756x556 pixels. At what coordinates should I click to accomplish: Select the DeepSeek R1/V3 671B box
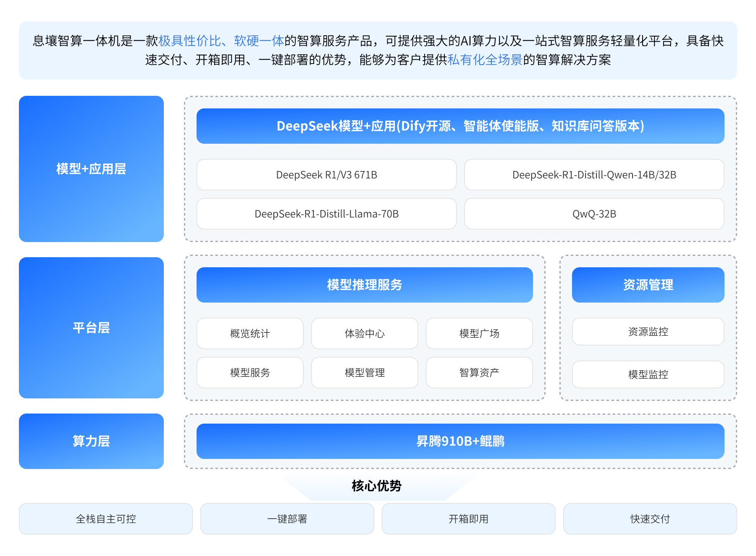pos(326,175)
